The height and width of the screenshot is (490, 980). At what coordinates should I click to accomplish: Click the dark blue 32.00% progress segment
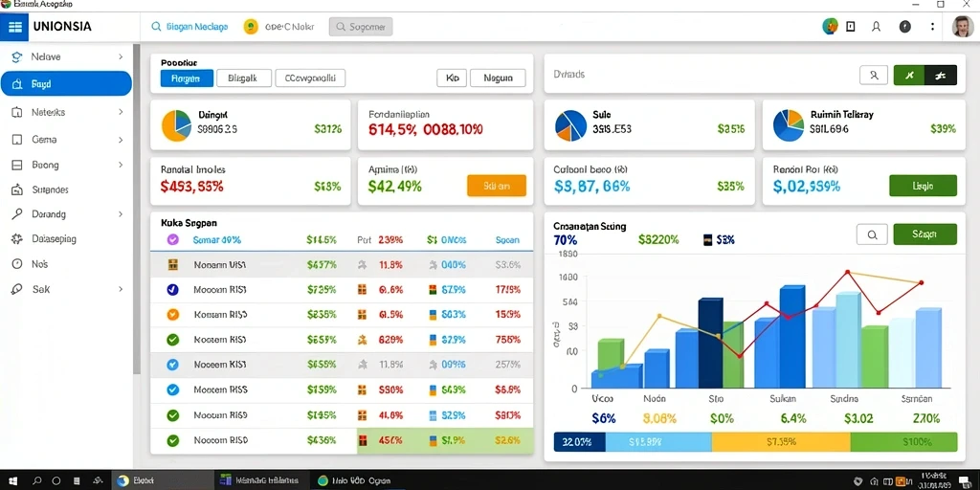(579, 442)
